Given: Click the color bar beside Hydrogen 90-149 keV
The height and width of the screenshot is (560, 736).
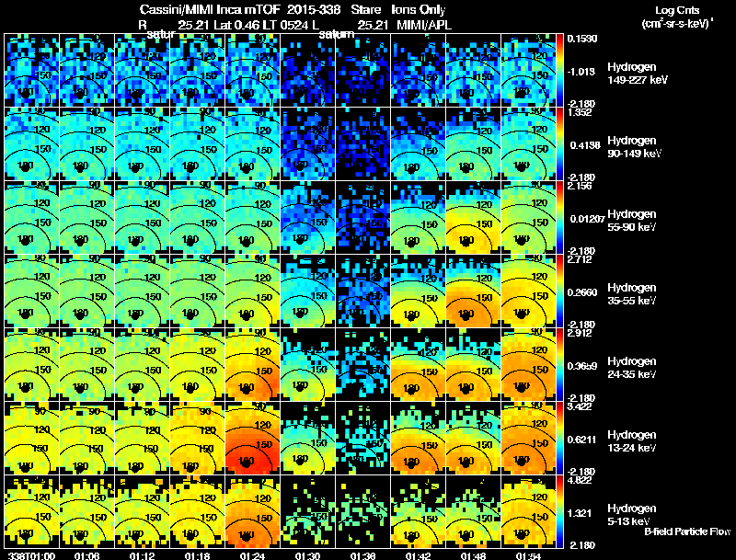Looking at the screenshot, I should click(x=559, y=143).
